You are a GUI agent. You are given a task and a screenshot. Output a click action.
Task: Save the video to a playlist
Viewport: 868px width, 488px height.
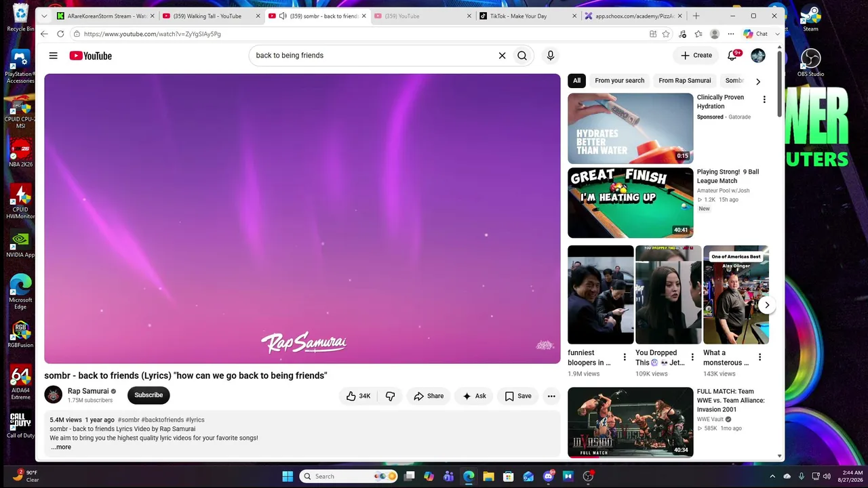(x=518, y=396)
